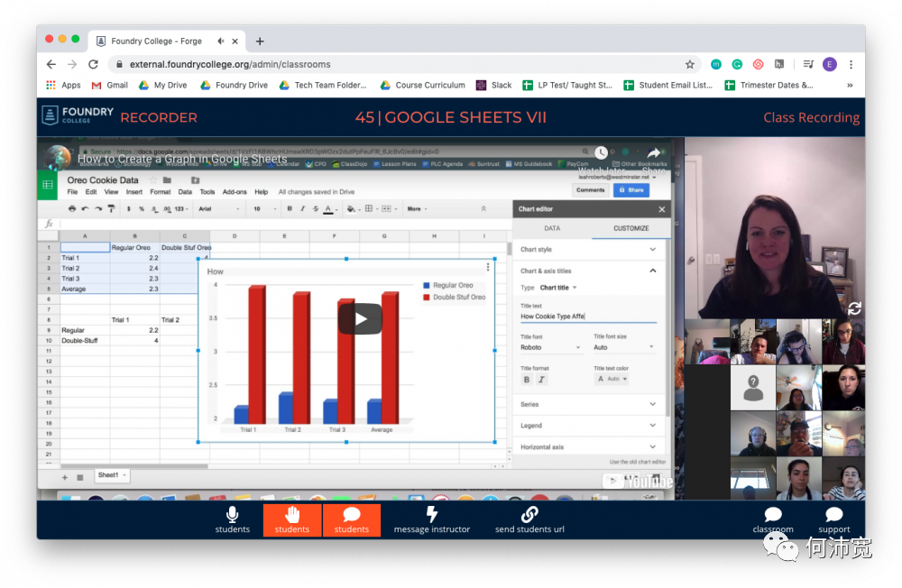Expand the Legend section
The width and height of the screenshot is (902, 588).
[588, 425]
